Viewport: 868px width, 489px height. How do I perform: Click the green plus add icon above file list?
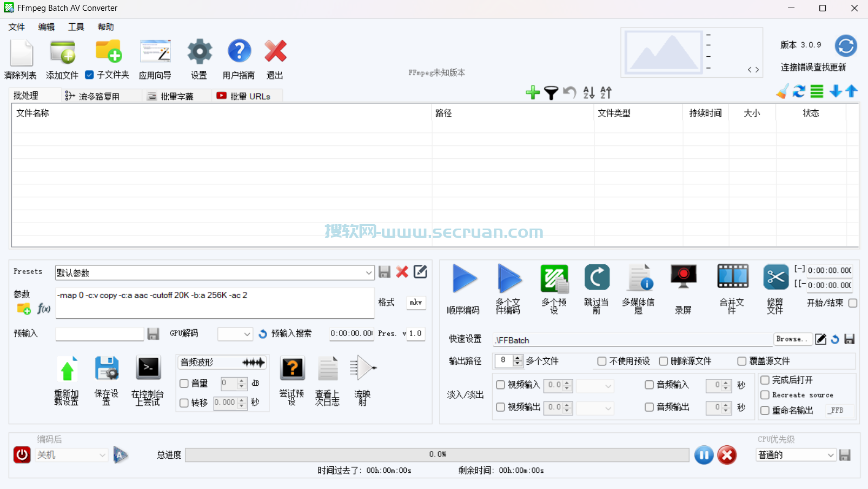click(x=533, y=92)
